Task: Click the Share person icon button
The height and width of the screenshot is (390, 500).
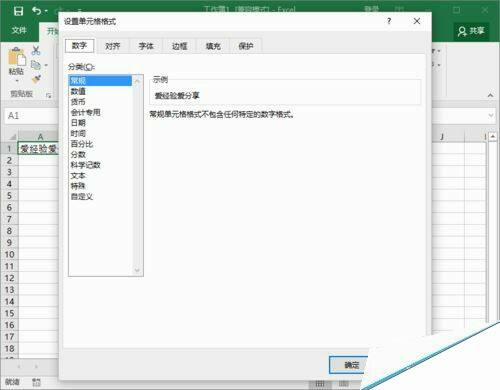Action: [471, 31]
